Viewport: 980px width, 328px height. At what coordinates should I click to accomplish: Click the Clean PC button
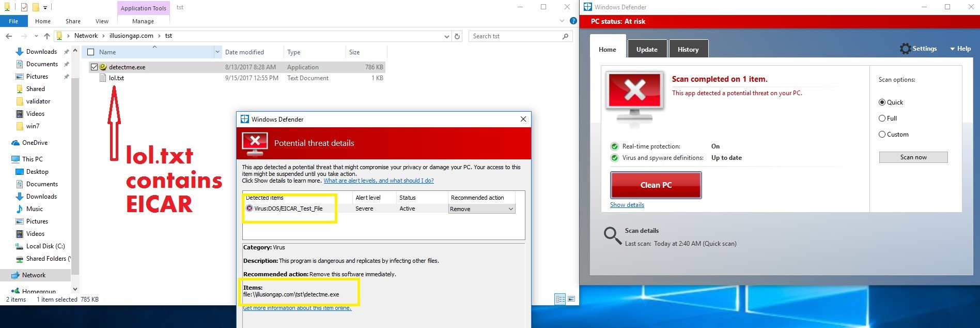point(656,185)
